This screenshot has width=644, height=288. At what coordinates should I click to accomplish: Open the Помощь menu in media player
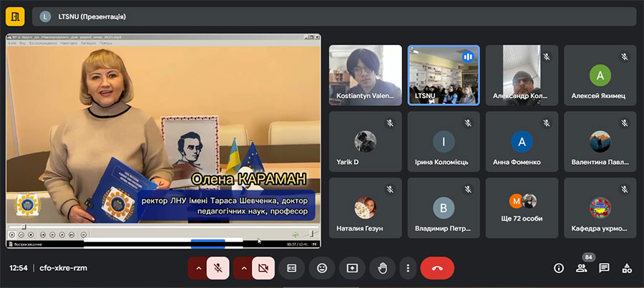coord(106,43)
